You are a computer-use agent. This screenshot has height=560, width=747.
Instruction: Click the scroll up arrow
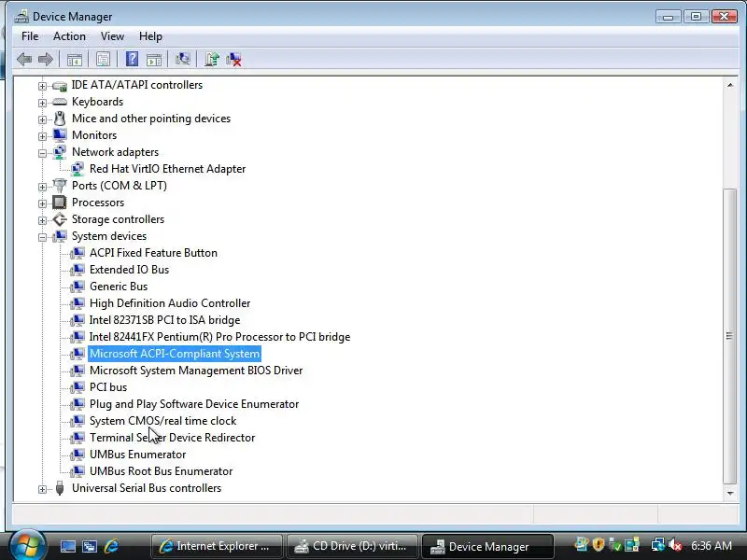(730, 85)
